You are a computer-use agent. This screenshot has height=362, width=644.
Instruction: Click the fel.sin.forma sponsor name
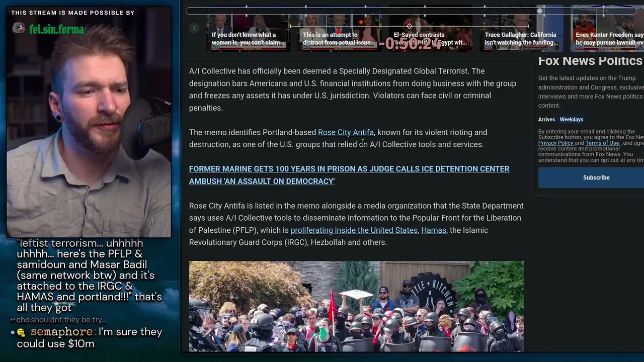(56, 29)
